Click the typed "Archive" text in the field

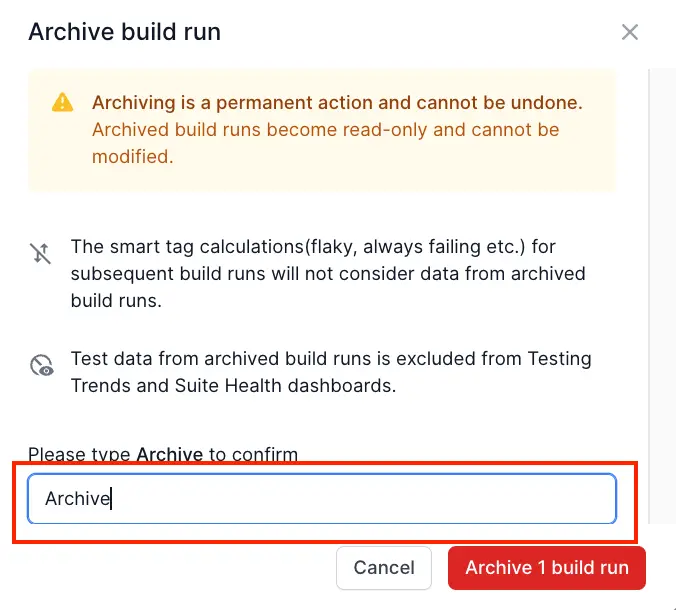(x=76, y=498)
